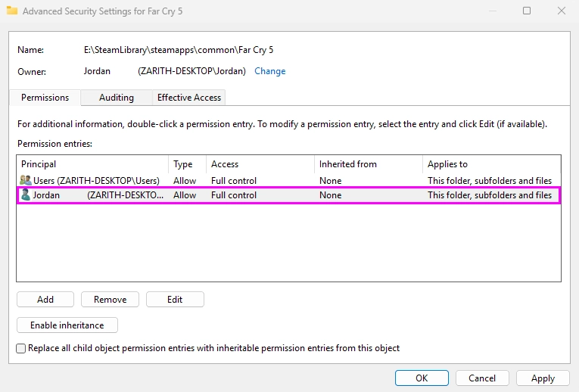Click the Add button
Screen dimensions: 579x392
pos(45,300)
